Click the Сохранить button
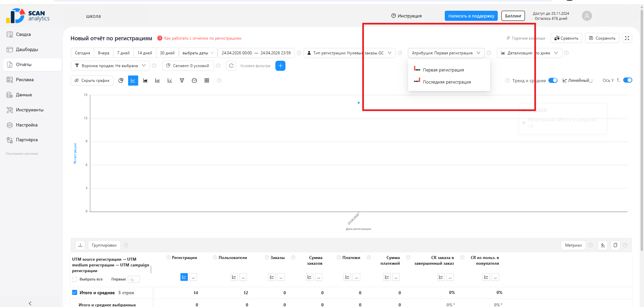 [x=602, y=38]
